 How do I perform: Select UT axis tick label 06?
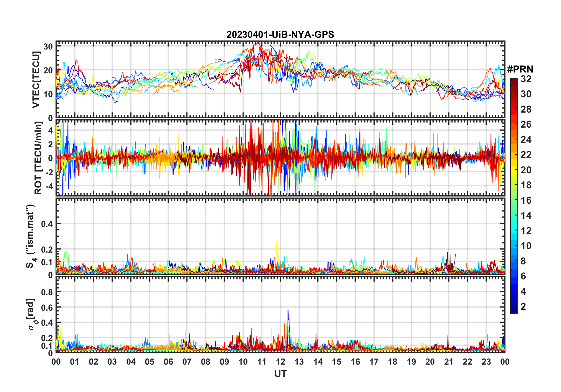pyautogui.click(x=168, y=362)
